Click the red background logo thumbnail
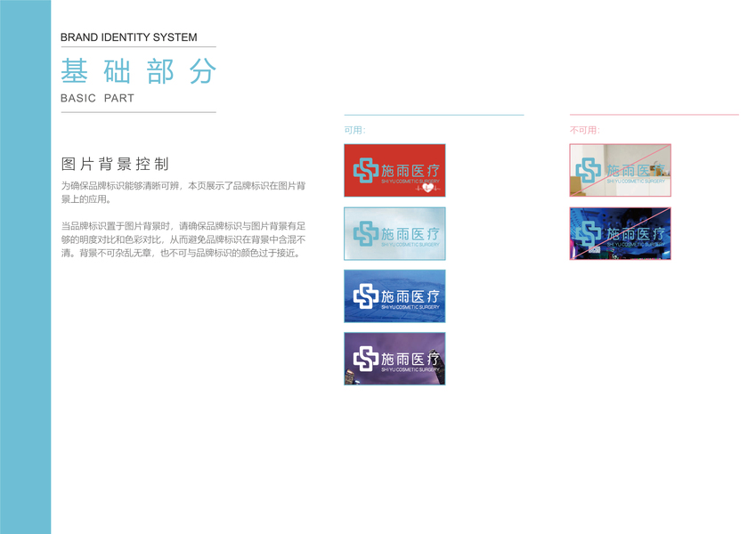This screenshot has width=756, height=534. point(394,170)
